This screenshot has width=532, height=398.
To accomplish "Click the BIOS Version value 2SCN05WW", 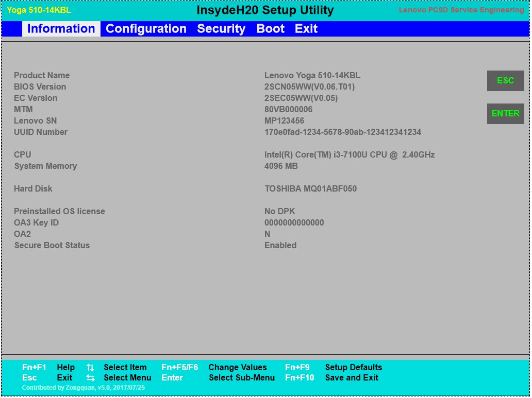I will (309, 87).
